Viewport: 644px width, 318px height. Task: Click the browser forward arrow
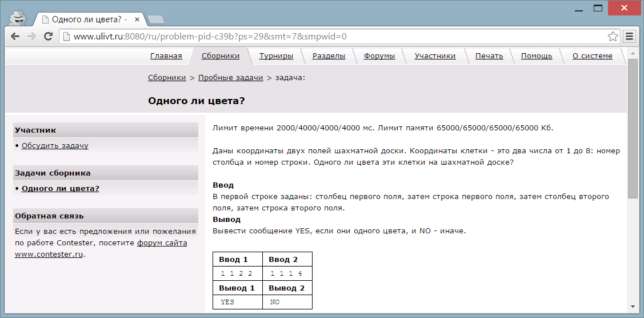pos(31,36)
